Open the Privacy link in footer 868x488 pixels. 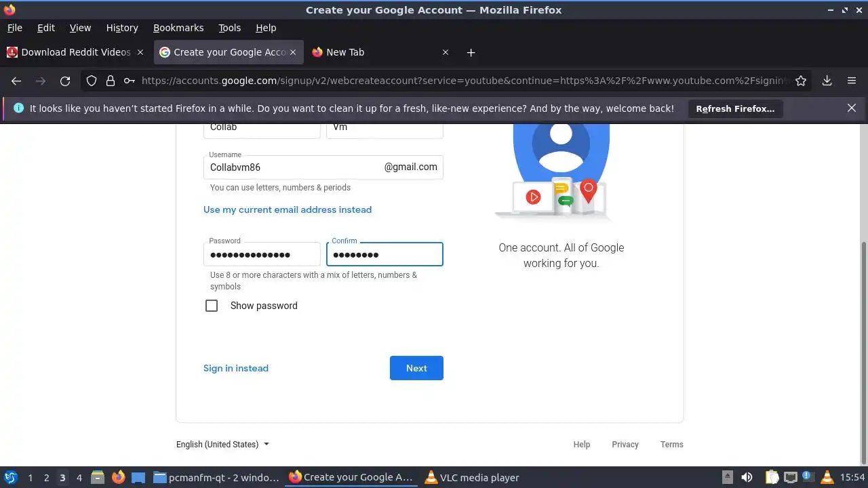[625, 445]
